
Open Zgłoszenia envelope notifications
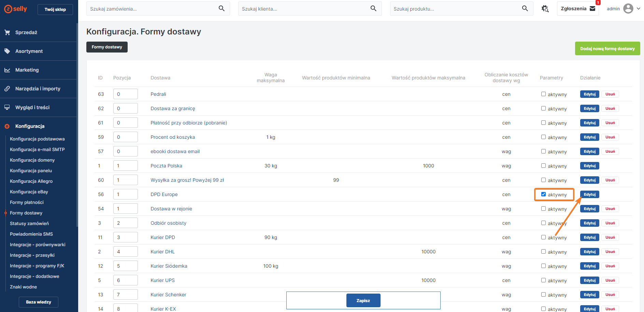(x=592, y=9)
